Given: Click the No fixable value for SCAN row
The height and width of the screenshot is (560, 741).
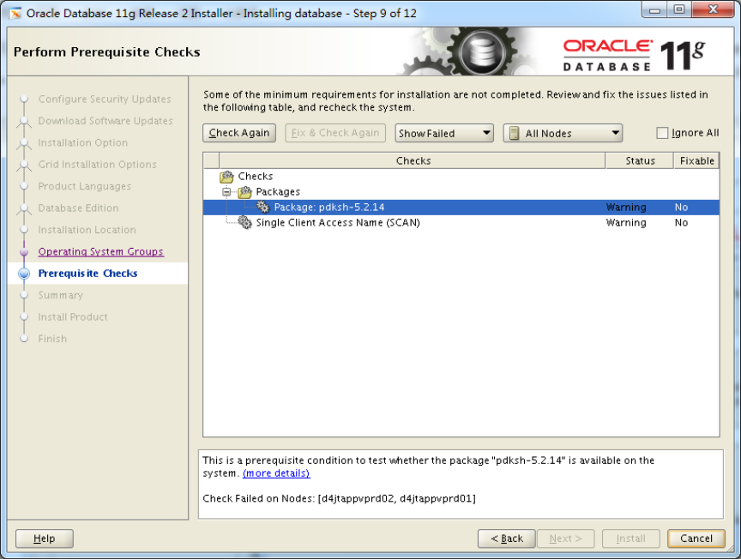Looking at the screenshot, I should [x=681, y=223].
